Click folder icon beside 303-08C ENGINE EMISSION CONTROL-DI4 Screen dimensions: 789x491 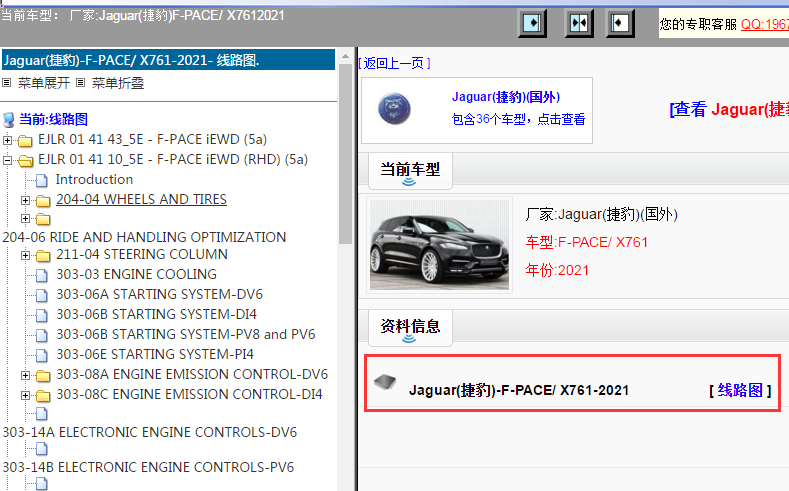point(43,395)
